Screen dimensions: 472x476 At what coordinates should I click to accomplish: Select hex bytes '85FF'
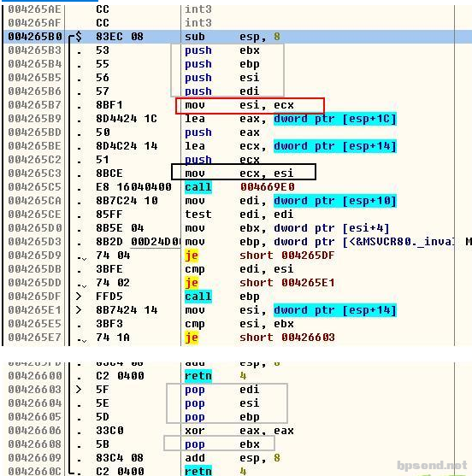tap(109, 214)
